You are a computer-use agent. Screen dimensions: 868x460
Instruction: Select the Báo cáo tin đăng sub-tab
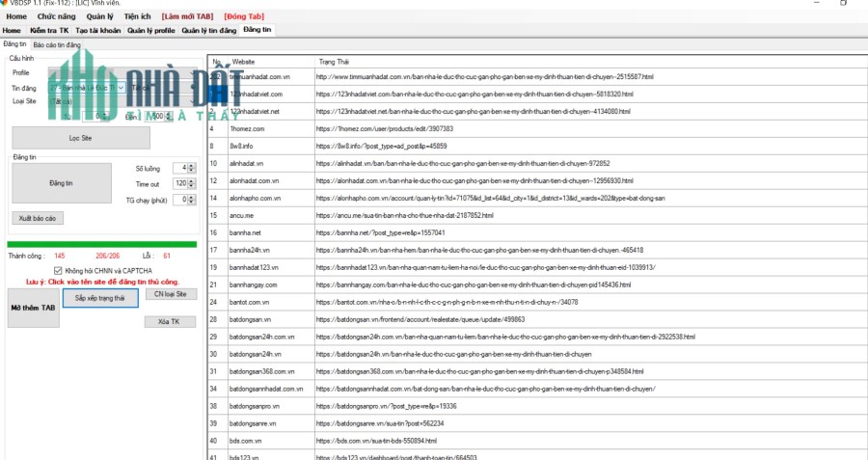57,44
